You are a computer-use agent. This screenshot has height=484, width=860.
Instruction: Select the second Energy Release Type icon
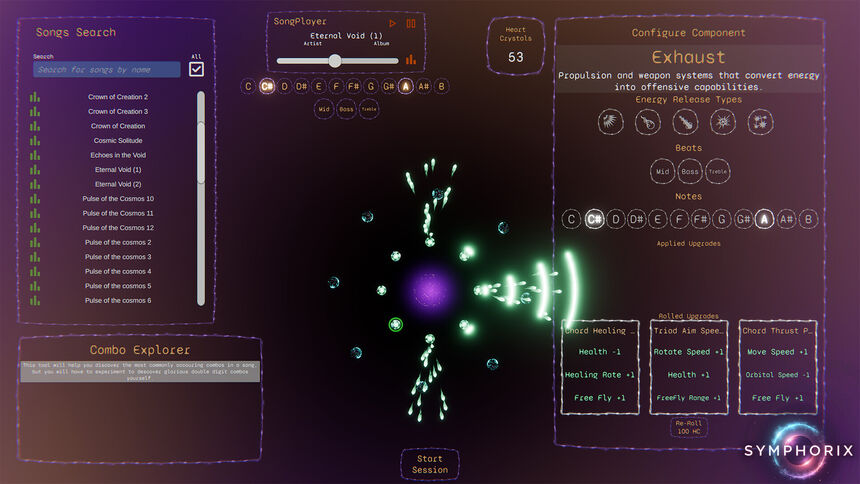pos(647,123)
